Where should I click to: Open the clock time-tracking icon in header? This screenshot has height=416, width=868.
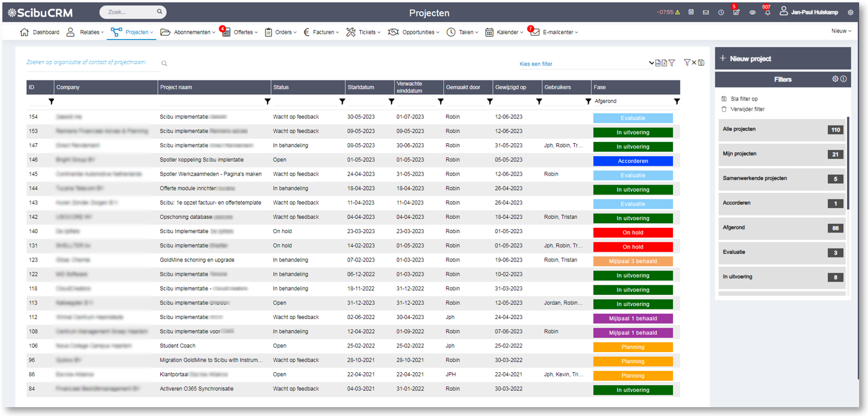tap(721, 12)
